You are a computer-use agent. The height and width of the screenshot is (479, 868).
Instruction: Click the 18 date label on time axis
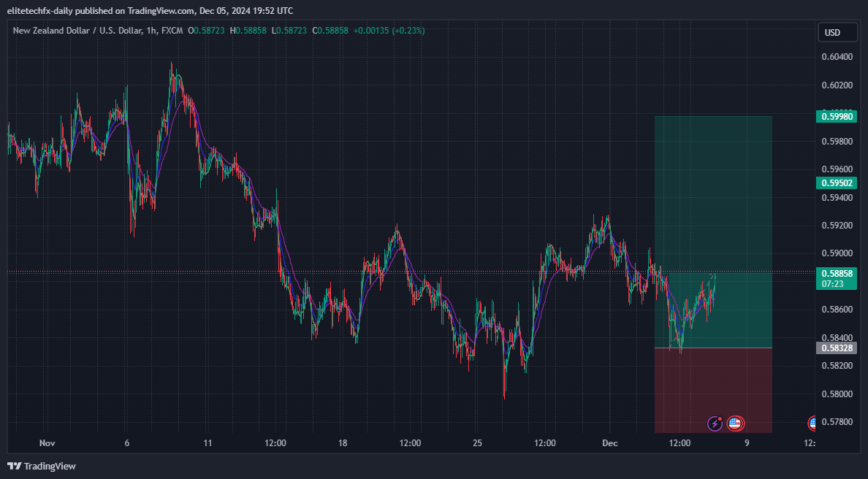tap(343, 443)
